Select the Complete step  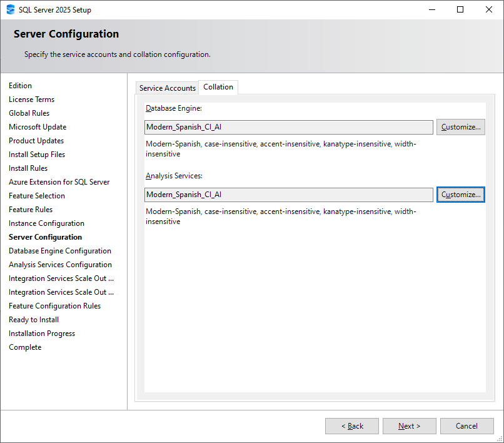click(x=25, y=347)
